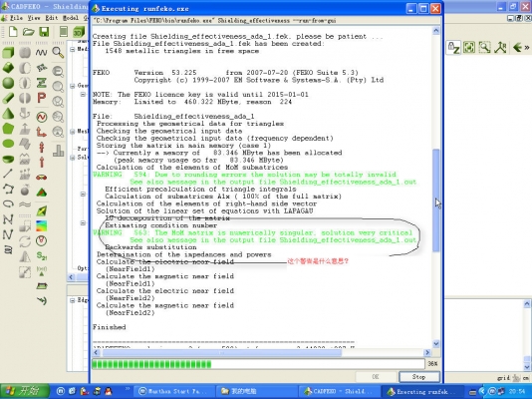This screenshot has width=532, height=399.
Task: Create an ellipse with the green ellipse icon
Action: click(8, 144)
